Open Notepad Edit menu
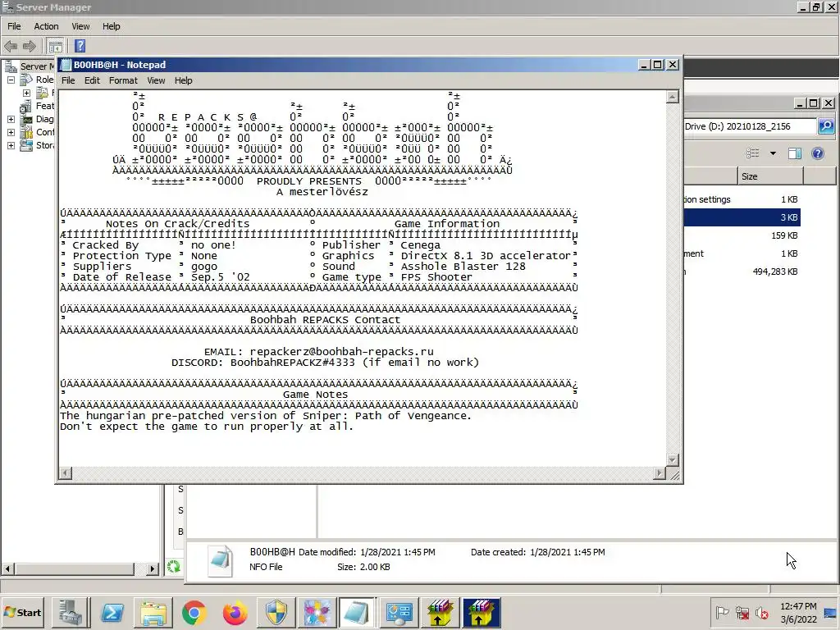The image size is (840, 630). pyautogui.click(x=92, y=80)
